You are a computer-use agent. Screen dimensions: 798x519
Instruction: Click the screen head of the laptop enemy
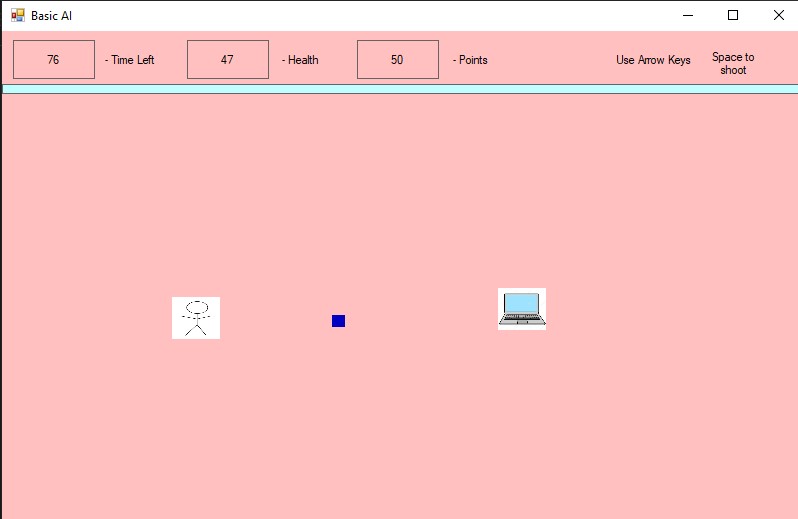tap(521, 303)
